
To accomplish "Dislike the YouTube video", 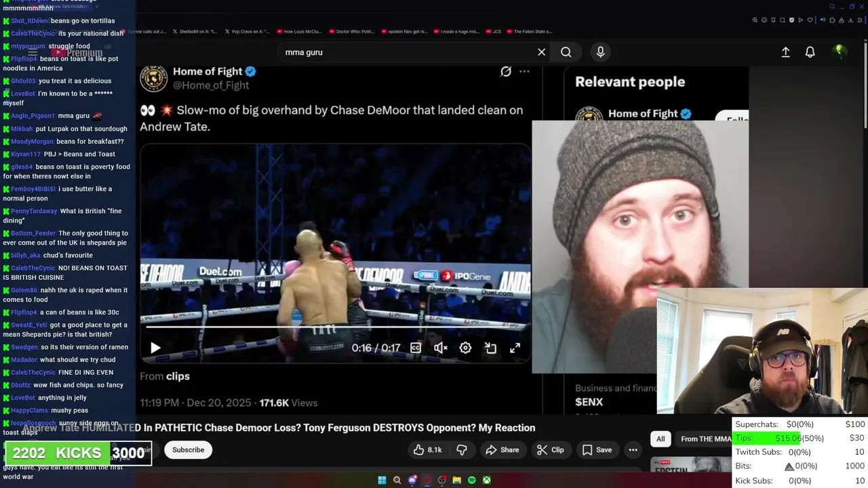I will coord(462,449).
